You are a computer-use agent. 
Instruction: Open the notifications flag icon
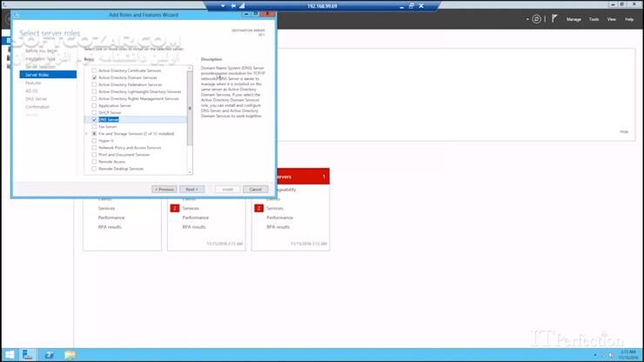[553, 19]
